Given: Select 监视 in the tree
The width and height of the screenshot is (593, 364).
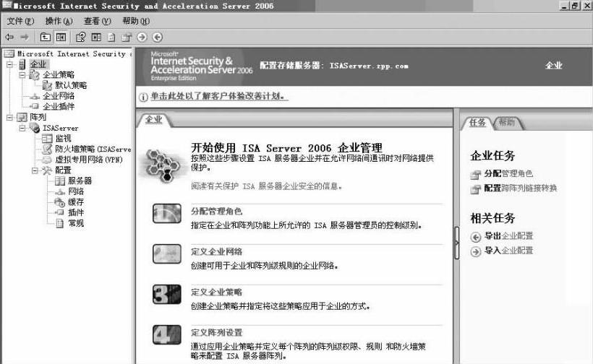Looking at the screenshot, I should [x=63, y=139].
